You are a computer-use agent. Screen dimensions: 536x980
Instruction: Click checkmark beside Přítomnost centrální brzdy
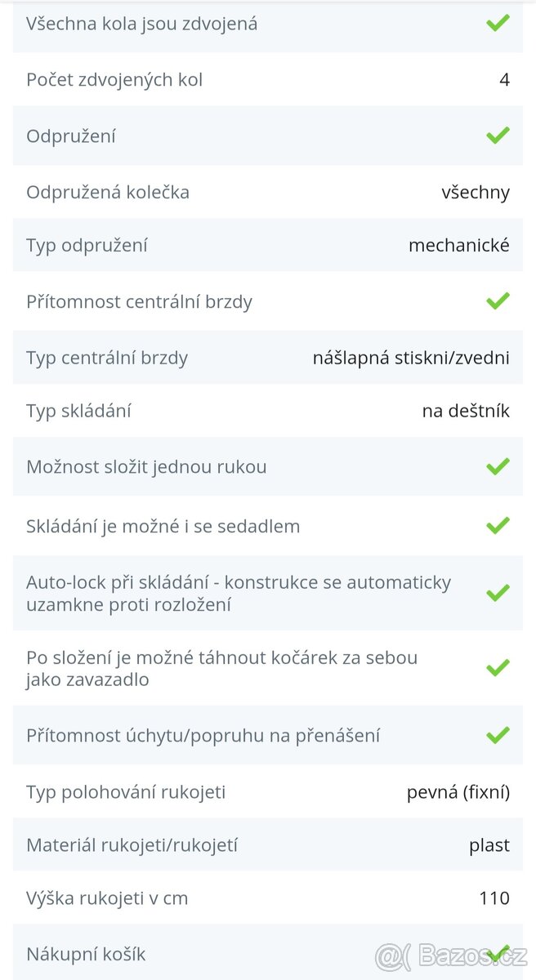tap(498, 301)
